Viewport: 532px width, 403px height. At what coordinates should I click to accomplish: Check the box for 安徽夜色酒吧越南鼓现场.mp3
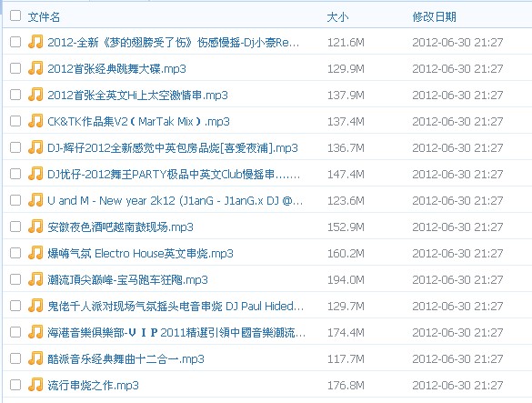click(15, 227)
